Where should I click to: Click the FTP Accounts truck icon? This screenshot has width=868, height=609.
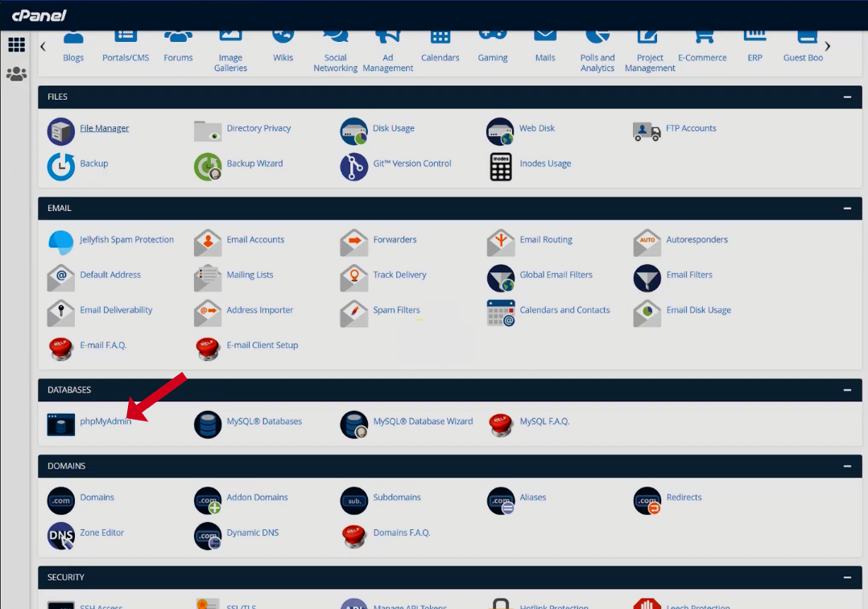coord(647,131)
